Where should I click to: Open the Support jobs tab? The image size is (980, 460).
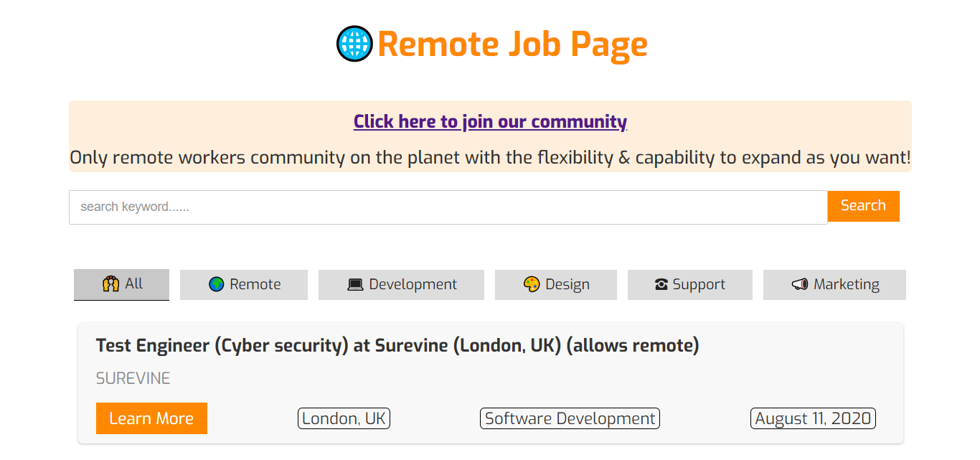690,285
